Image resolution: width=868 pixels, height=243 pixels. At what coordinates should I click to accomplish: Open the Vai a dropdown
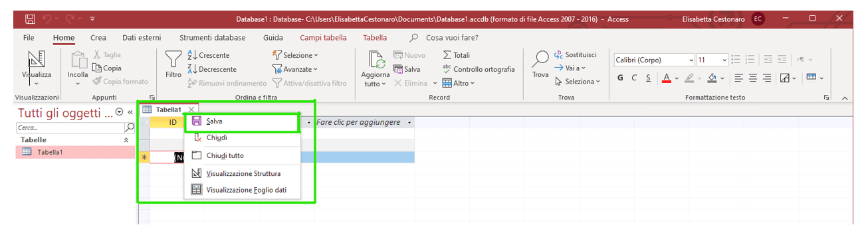click(x=583, y=68)
